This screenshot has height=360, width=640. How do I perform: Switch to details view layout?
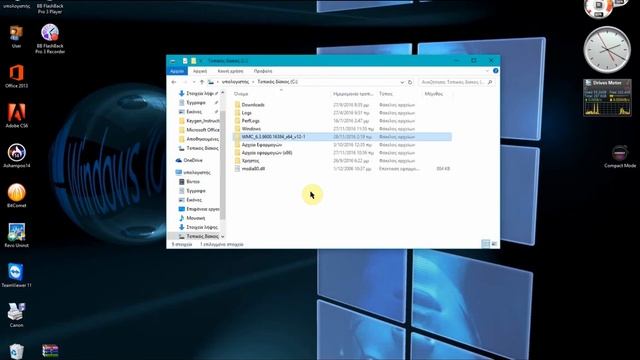(x=485, y=244)
